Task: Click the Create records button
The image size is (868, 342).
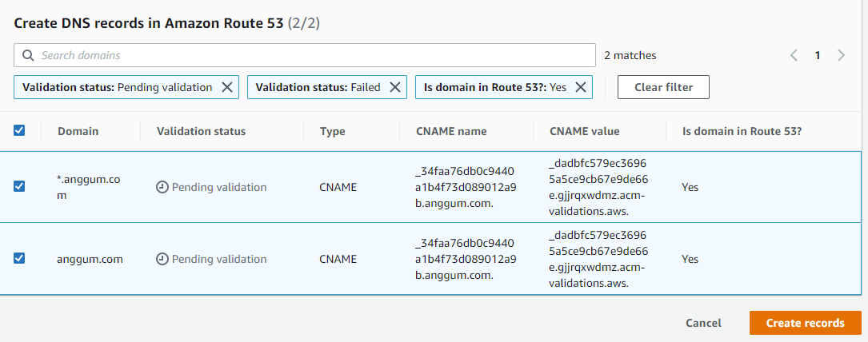Action: tap(806, 323)
